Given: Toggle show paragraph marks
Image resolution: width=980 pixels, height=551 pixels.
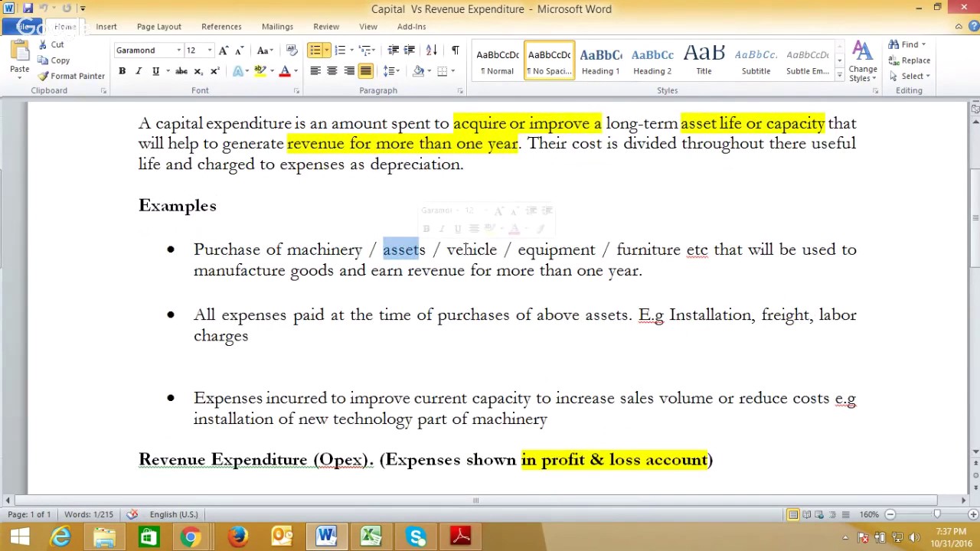Looking at the screenshot, I should click(456, 51).
